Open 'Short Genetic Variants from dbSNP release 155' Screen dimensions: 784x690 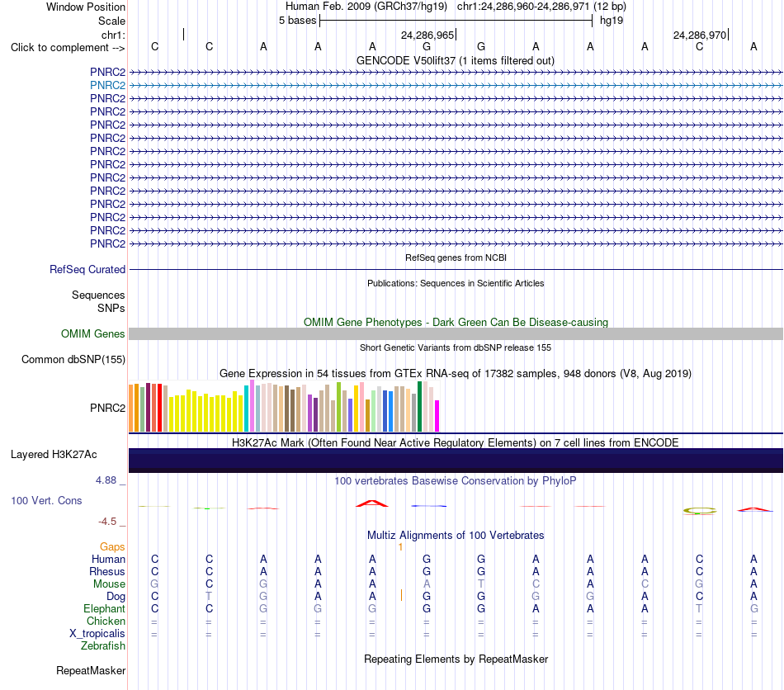coord(456,347)
